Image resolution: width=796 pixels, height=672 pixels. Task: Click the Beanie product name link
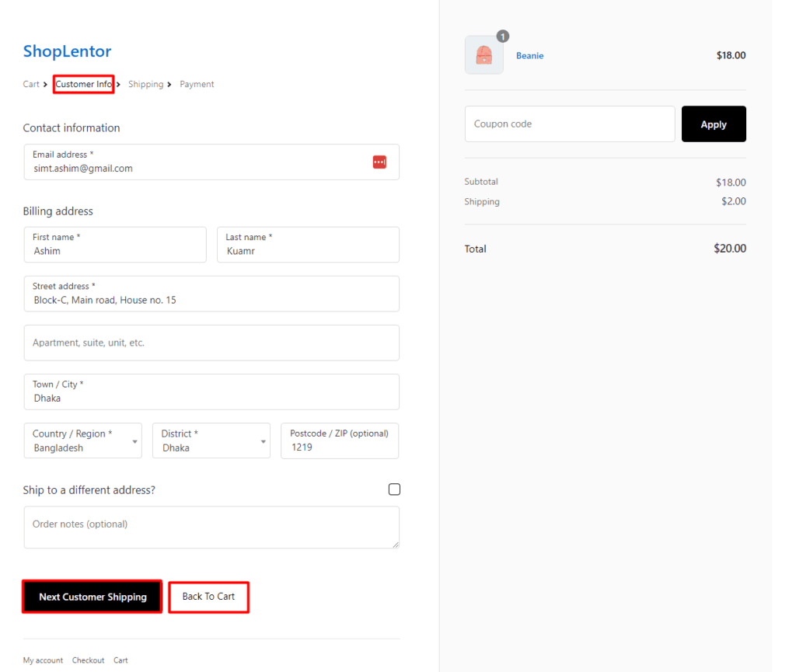click(x=529, y=56)
